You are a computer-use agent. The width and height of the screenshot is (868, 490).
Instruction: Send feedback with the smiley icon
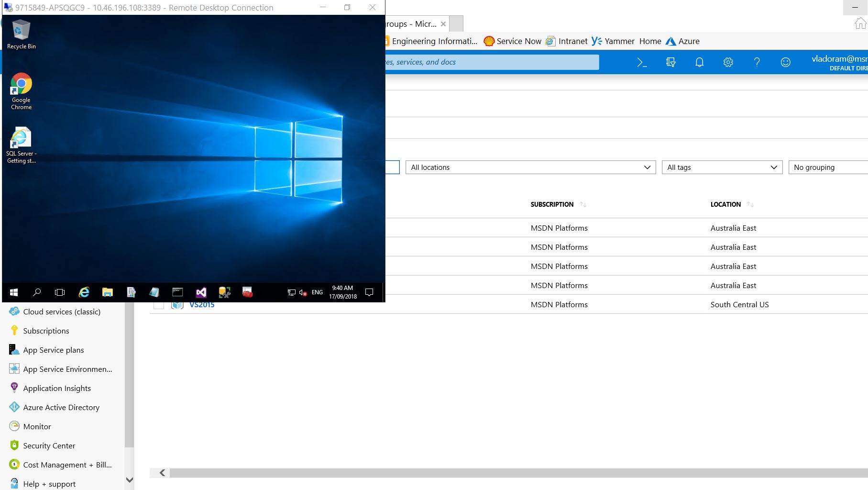785,62
